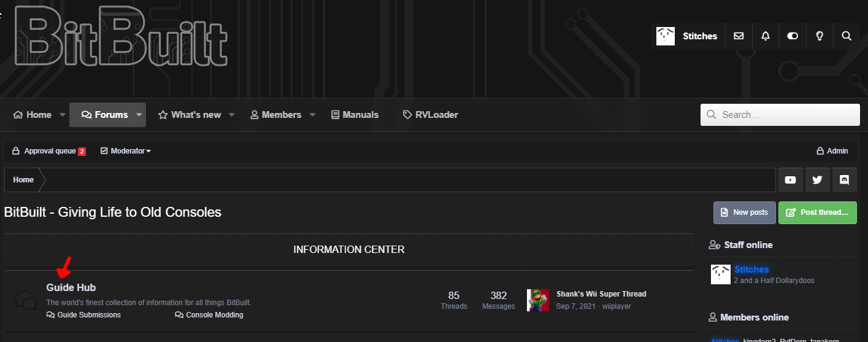Click the page title BitBuilt - Giving Life
This screenshot has height=342, width=868.
(x=113, y=212)
